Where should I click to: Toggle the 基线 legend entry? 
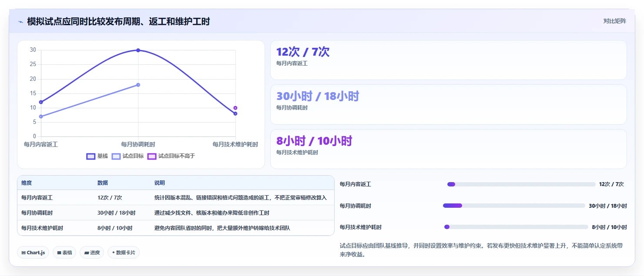[x=97, y=156]
